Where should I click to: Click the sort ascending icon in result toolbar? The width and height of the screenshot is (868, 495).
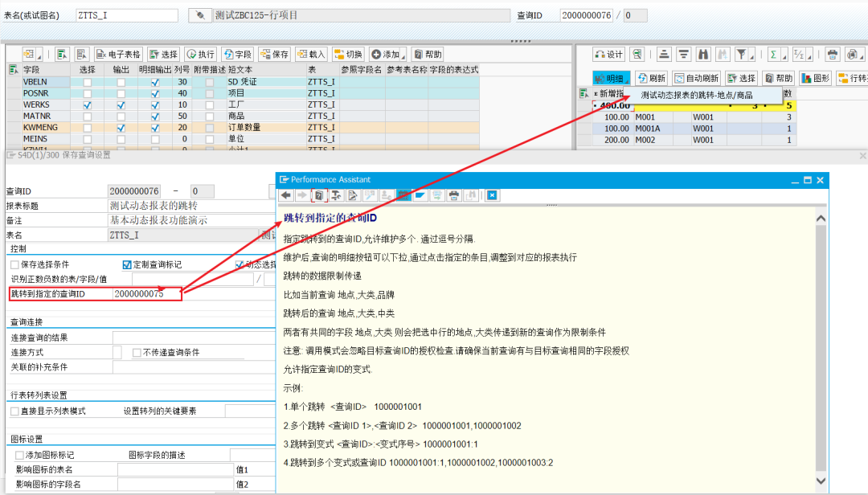tap(664, 55)
